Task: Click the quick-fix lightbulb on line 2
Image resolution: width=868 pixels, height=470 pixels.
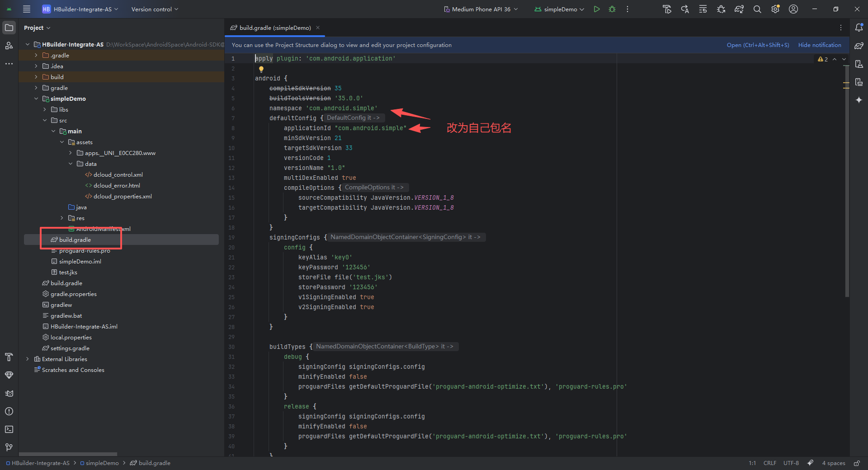Action: (261, 69)
